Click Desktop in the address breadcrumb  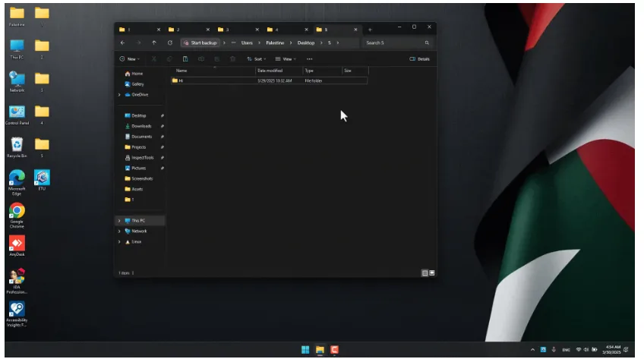tap(305, 43)
